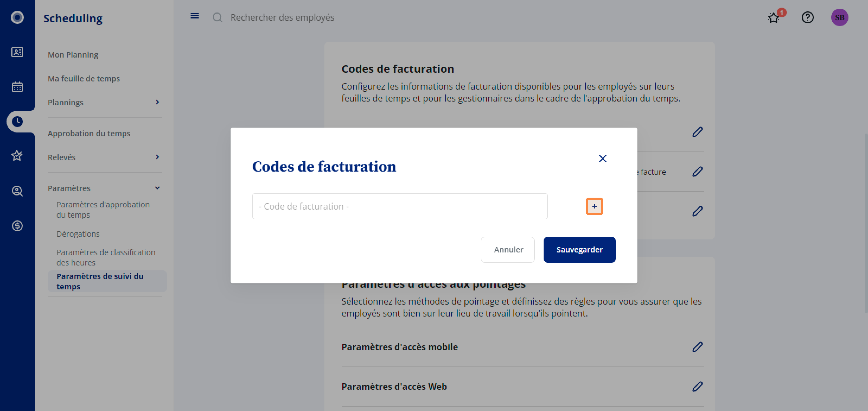The image size is (868, 411).
Task: Click the Annuler button
Action: click(508, 250)
